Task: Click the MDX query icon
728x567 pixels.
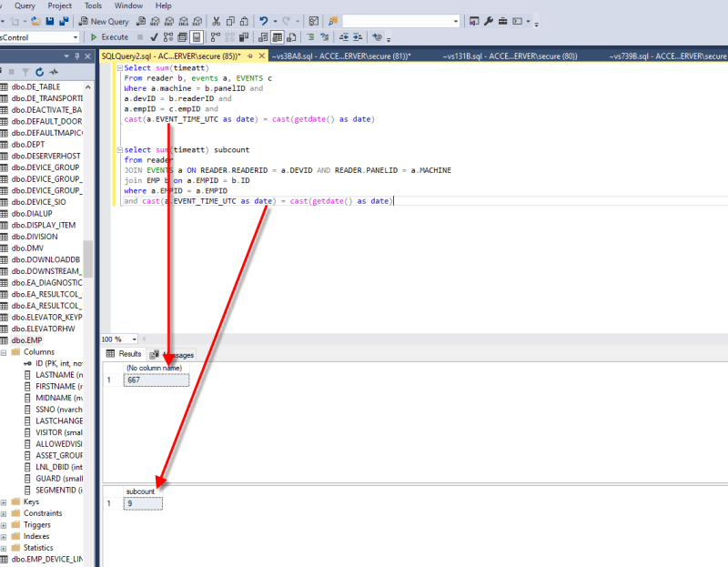Action: click(155, 21)
